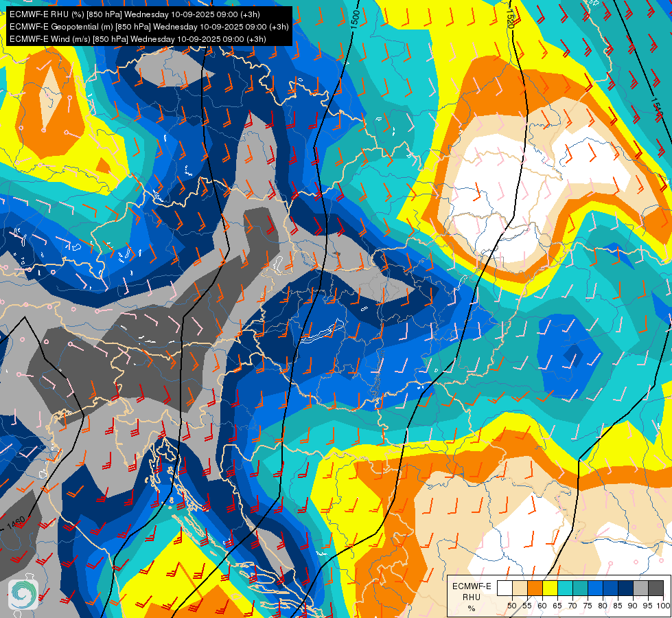Click the ECMWF-E label in the legend
The image size is (672, 618).
tap(472, 586)
